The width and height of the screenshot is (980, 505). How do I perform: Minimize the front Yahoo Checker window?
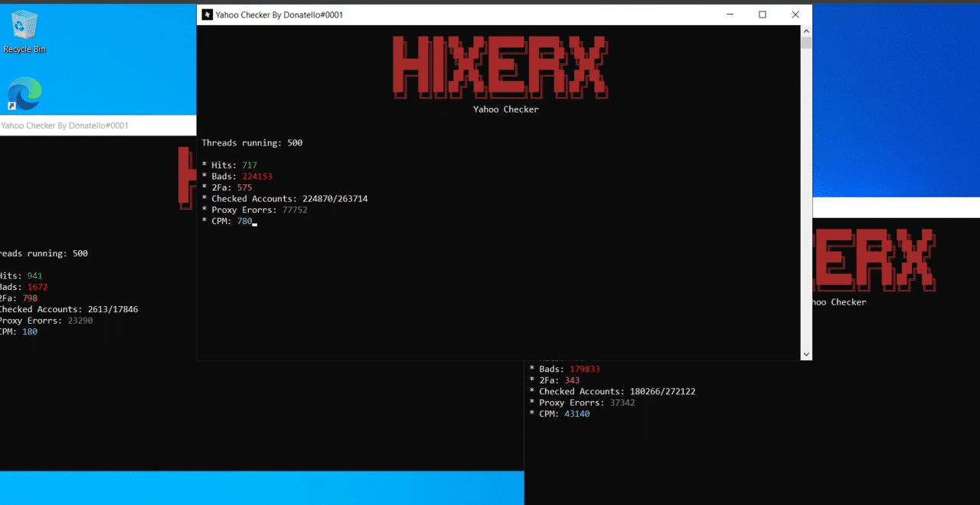pyautogui.click(x=729, y=15)
